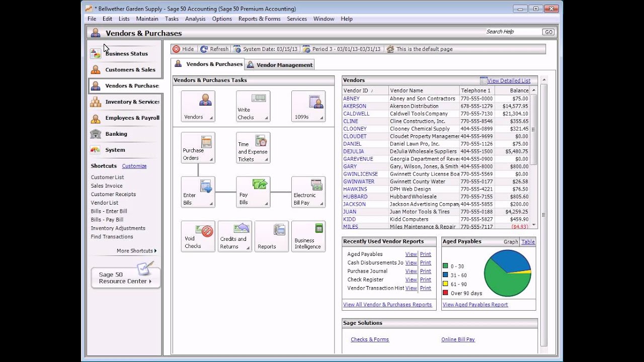Screen dimensions: 644x362
Task: Click the System Date toolbar item
Action: (x=266, y=49)
